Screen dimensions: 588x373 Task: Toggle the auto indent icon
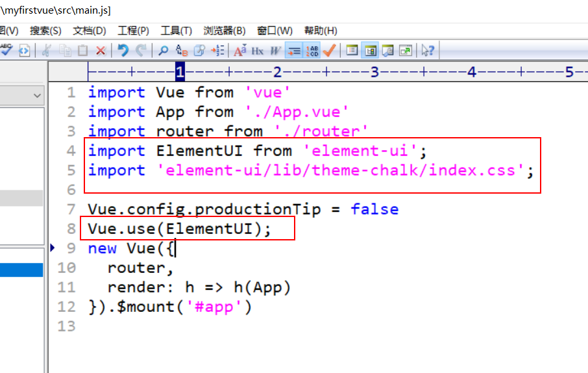[293, 50]
